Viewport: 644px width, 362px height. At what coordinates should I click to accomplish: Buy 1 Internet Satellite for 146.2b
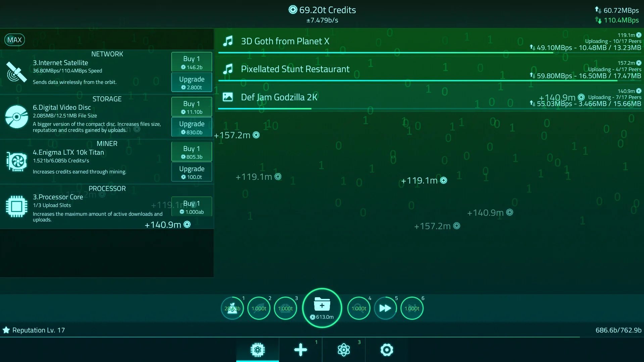point(192,62)
